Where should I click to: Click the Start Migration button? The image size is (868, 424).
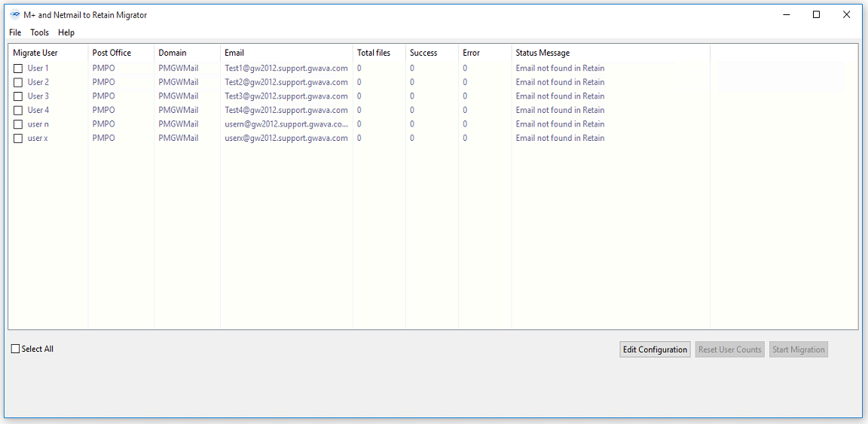(x=798, y=349)
